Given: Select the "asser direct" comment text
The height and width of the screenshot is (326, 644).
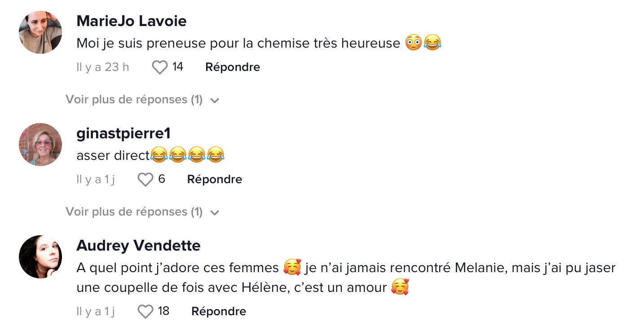Looking at the screenshot, I should (150, 155).
